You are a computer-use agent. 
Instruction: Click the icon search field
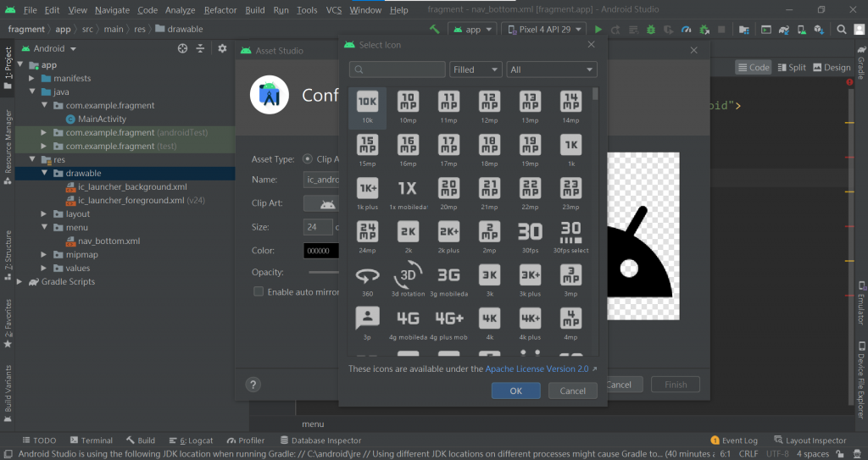pyautogui.click(x=397, y=69)
